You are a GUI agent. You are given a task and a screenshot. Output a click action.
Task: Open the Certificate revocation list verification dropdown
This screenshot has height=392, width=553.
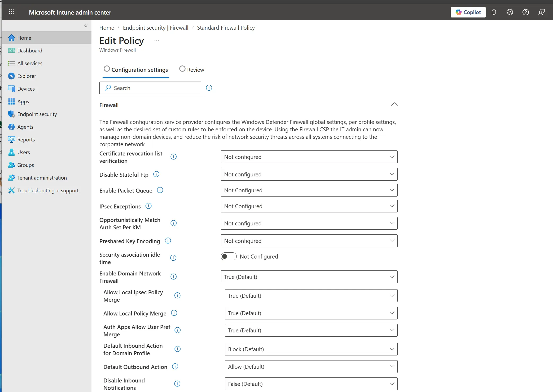click(309, 157)
